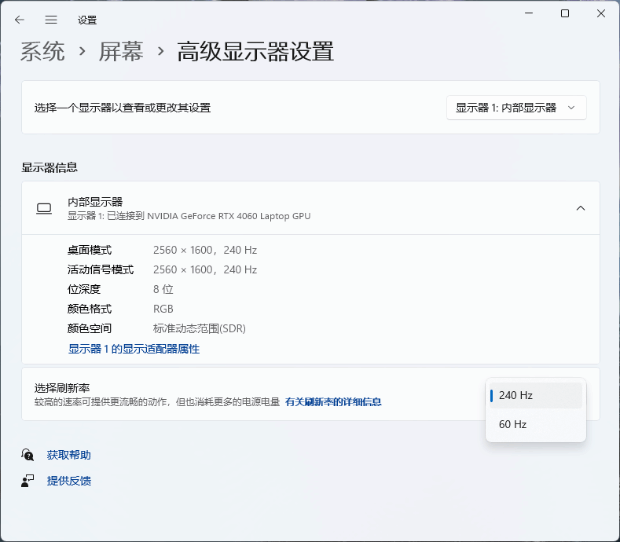620x542 pixels.
Task: Click the 选择刷新率 label
Action: pyautogui.click(x=62, y=388)
